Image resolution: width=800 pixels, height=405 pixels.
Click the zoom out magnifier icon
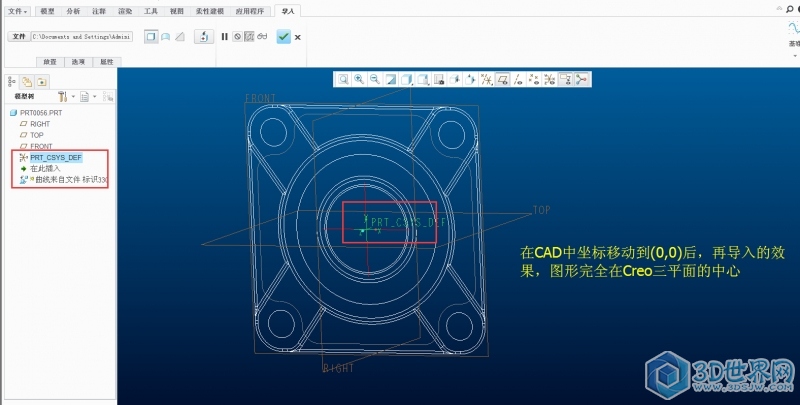(375, 79)
